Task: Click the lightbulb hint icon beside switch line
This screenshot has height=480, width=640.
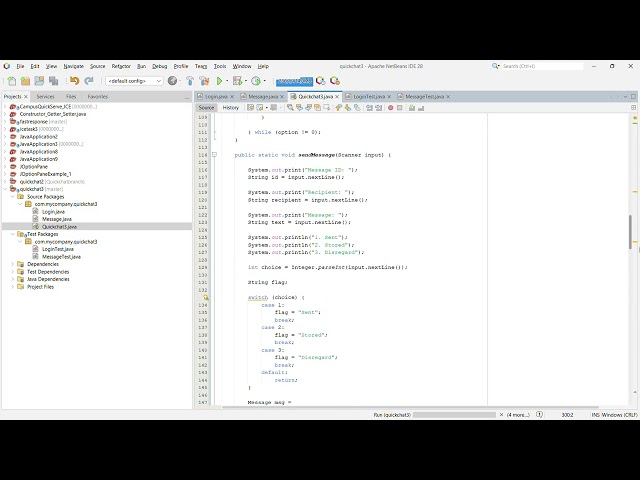Action: [x=206, y=298]
